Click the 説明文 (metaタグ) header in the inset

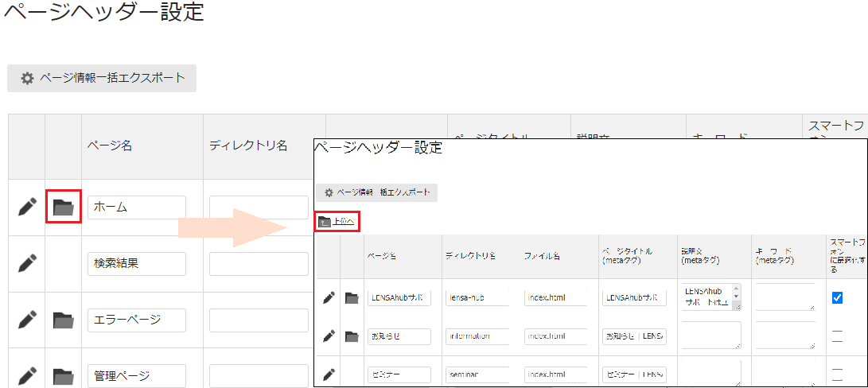(x=702, y=256)
